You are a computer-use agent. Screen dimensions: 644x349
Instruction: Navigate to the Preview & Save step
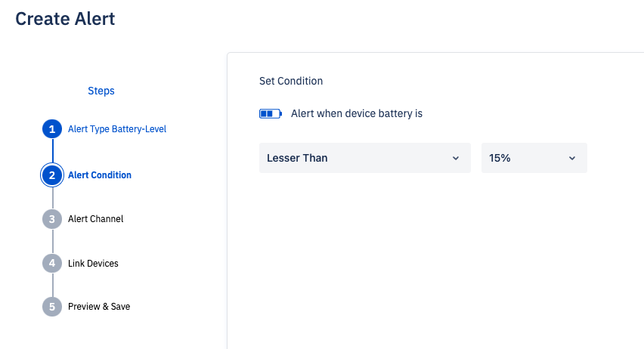tap(99, 307)
